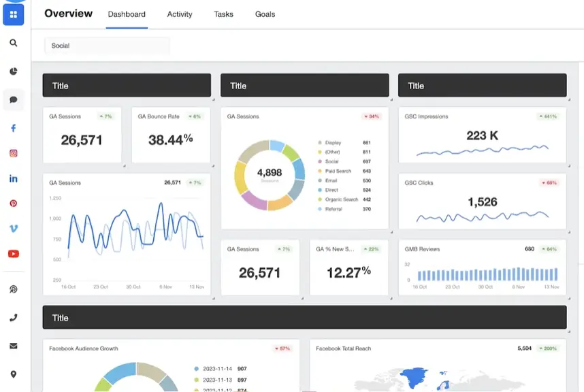Click the 5,504 Facebook reach value
The image size is (584, 392).
tap(524, 348)
